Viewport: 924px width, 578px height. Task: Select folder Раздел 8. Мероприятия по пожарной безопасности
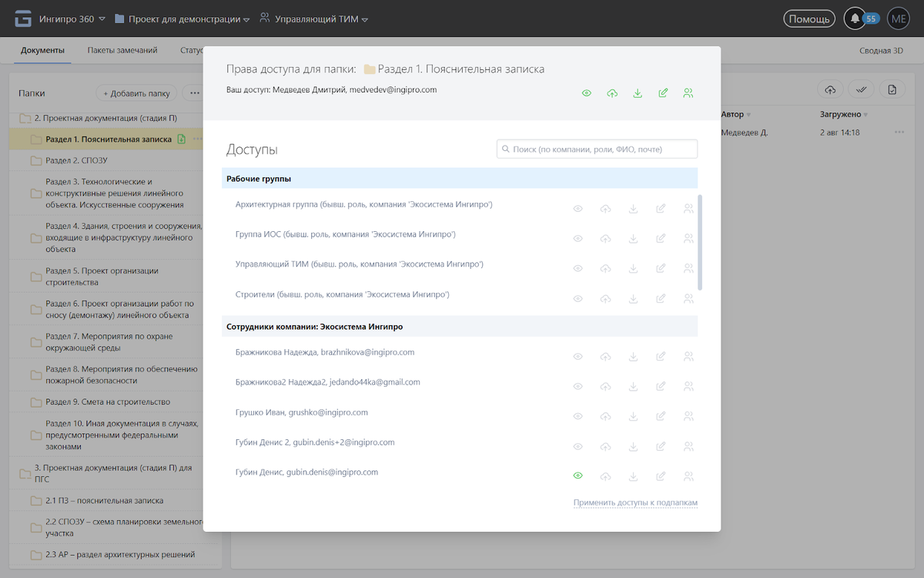122,375
